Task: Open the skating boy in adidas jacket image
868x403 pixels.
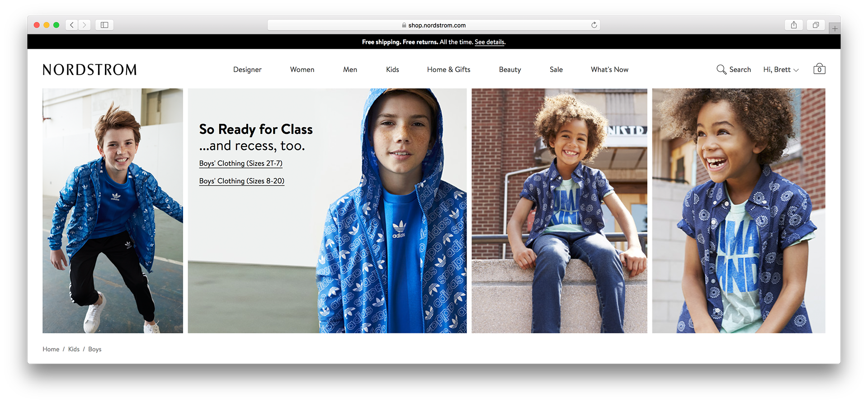Action: click(113, 211)
